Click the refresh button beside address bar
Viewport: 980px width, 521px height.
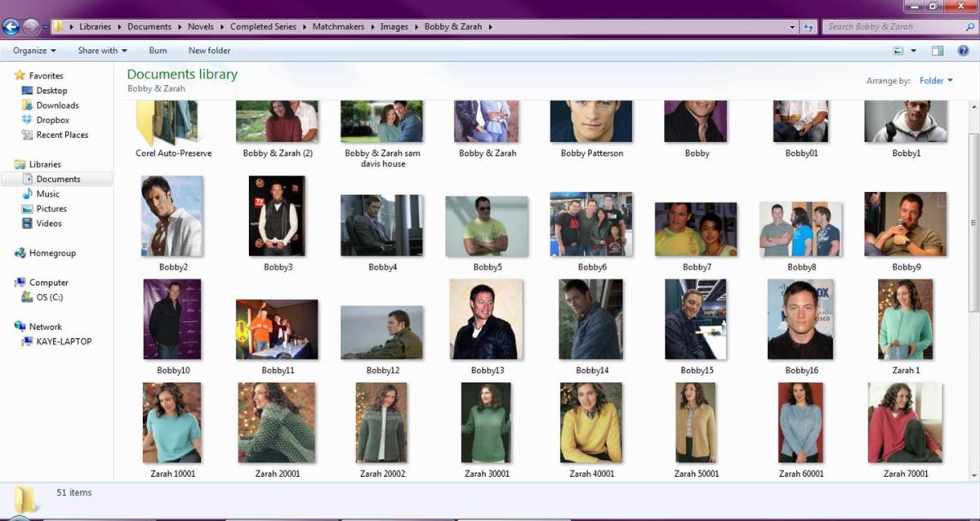click(808, 27)
